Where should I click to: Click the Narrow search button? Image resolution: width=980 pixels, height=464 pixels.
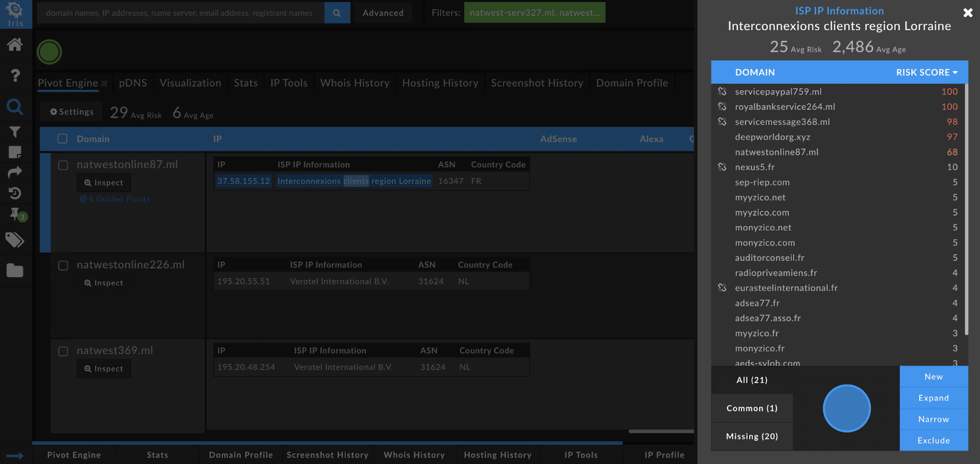pyautogui.click(x=933, y=419)
